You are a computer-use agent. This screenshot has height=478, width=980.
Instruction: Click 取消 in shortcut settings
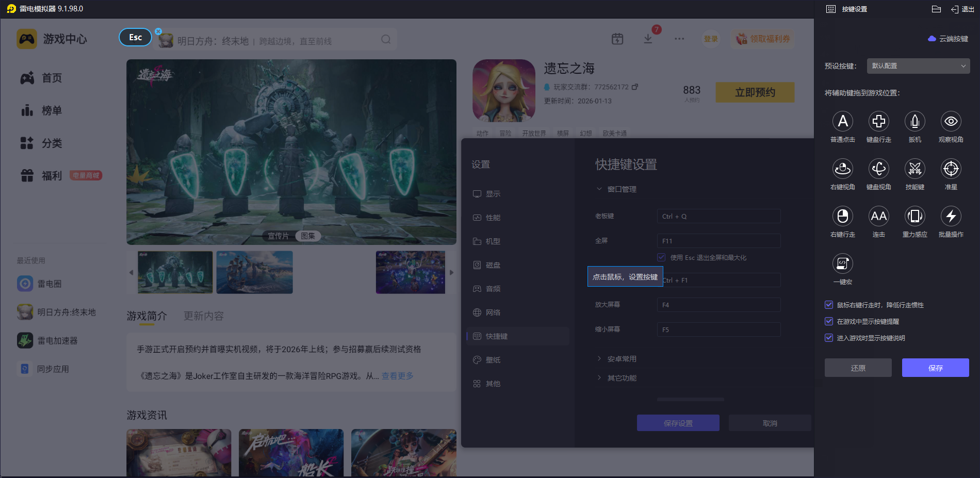pos(770,423)
